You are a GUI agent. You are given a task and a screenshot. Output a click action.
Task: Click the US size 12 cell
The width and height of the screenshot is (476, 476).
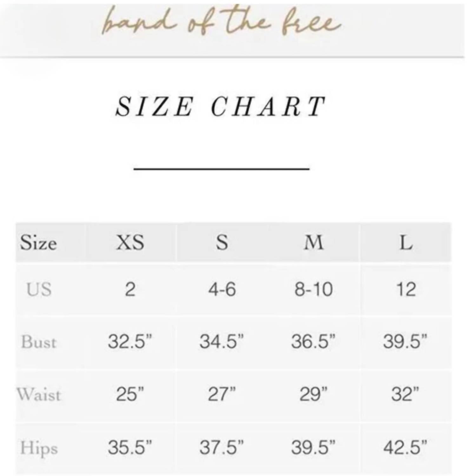pyautogui.click(x=406, y=289)
